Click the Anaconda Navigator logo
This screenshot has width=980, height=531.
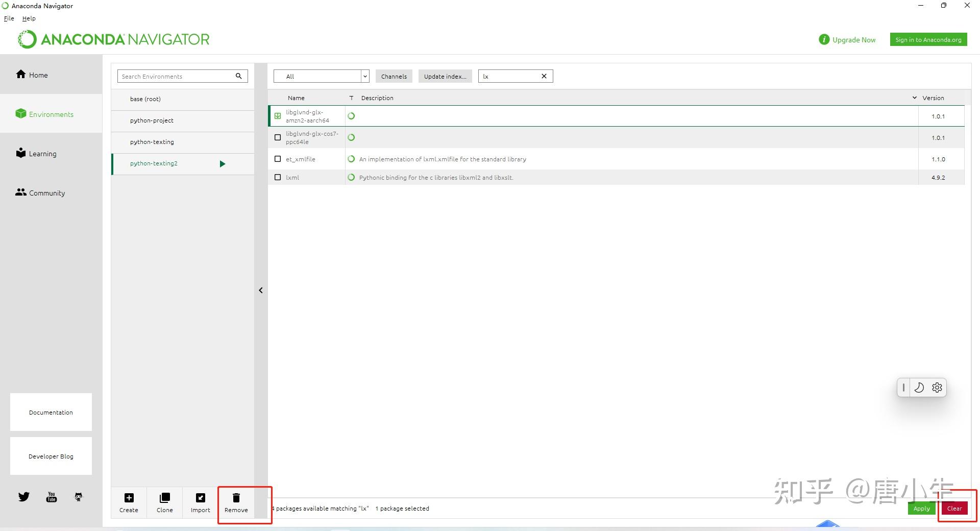[114, 39]
